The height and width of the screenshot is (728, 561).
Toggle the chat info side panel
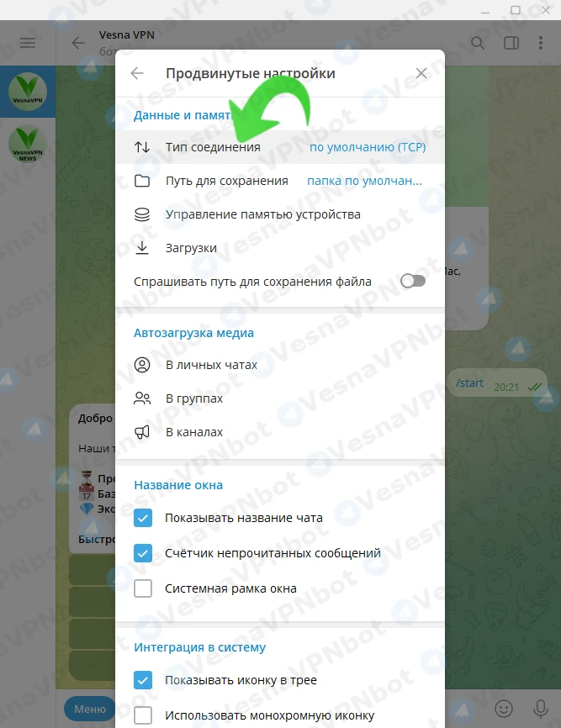tap(511, 43)
